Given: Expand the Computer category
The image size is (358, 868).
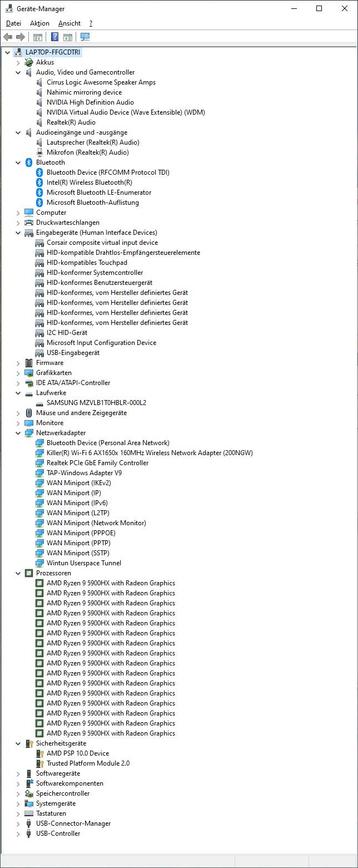Looking at the screenshot, I should tap(18, 213).
